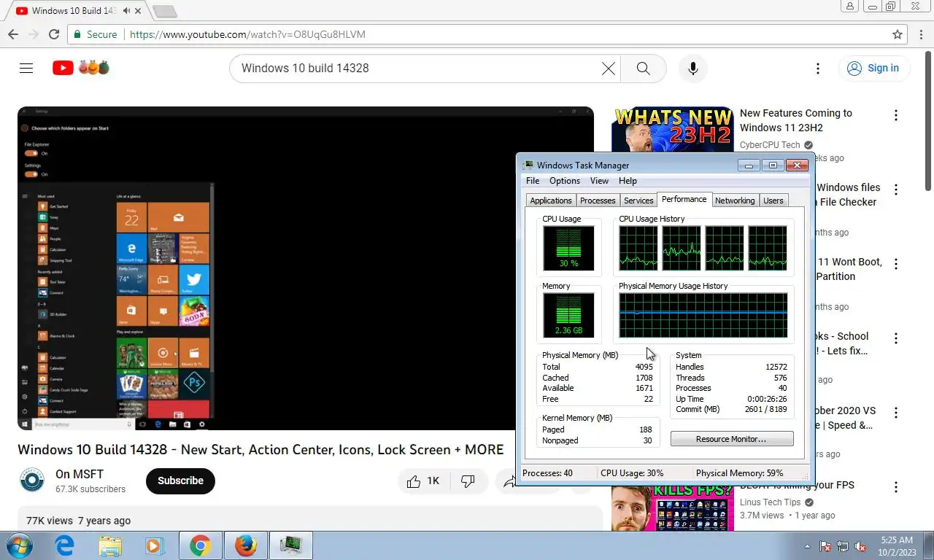The image size is (934, 560).
Task: Open new tab in Chrome
Action: 165,11
